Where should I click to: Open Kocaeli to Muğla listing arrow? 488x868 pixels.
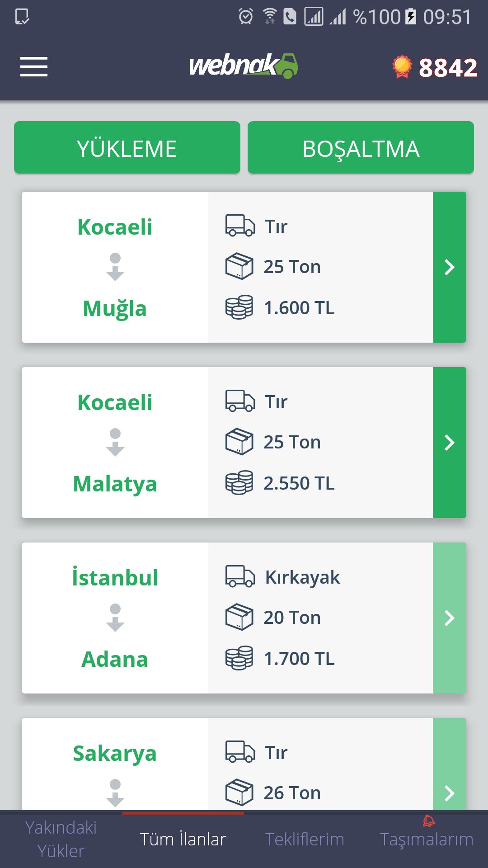[x=449, y=267]
